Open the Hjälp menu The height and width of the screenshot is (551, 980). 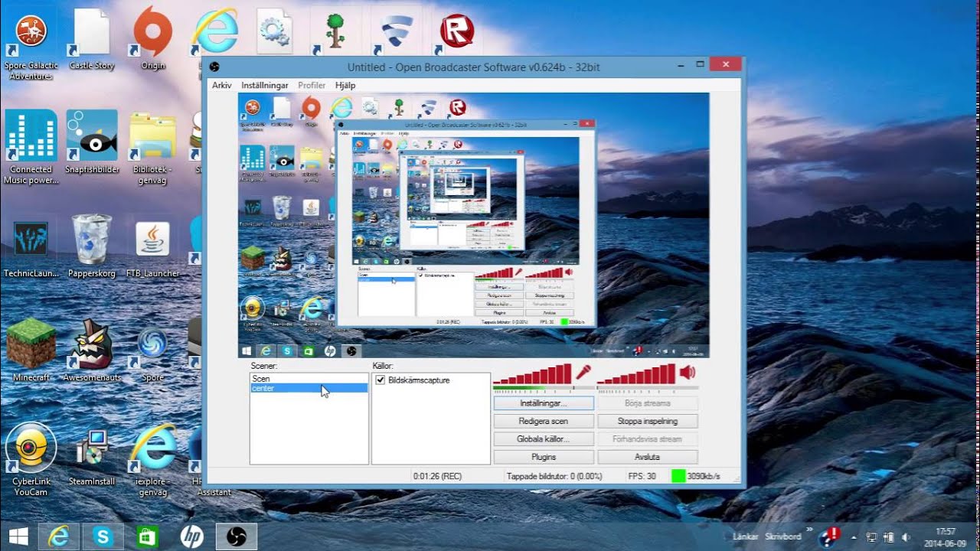click(x=345, y=86)
